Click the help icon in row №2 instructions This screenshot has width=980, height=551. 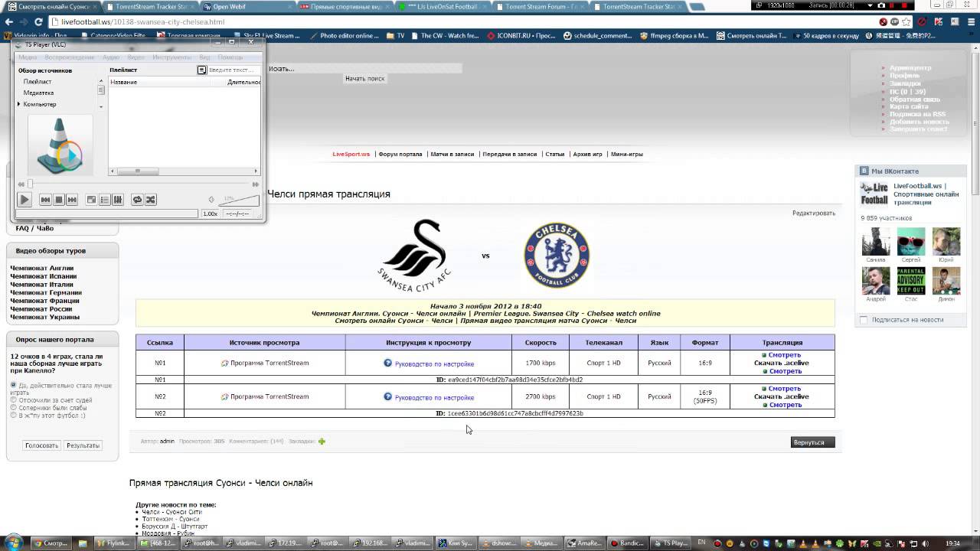coord(388,396)
